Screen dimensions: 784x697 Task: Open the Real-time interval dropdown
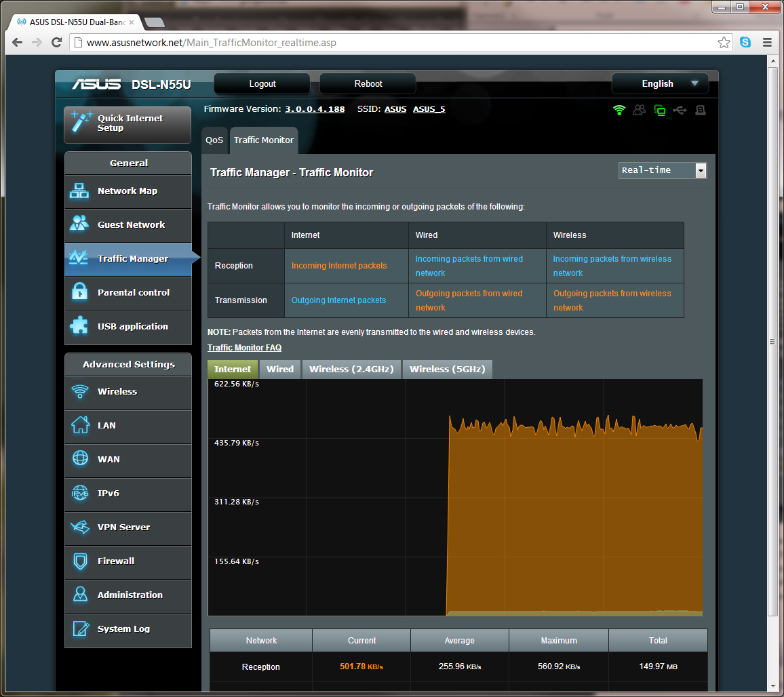point(662,170)
